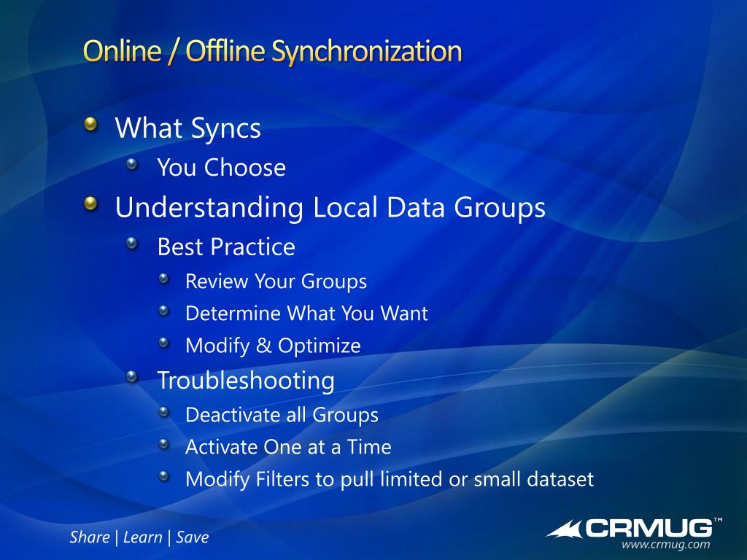747x560 pixels.
Task: Click the 'Modify & Optimize' line
Action: [273, 346]
